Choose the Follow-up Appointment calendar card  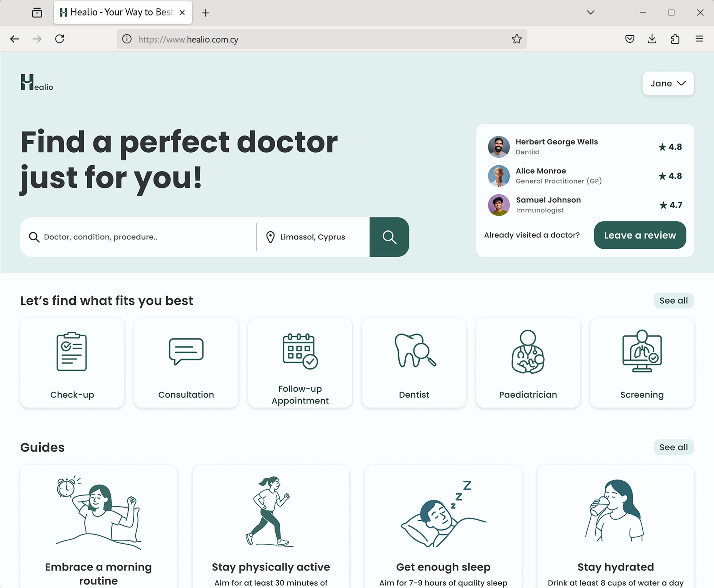tap(300, 362)
